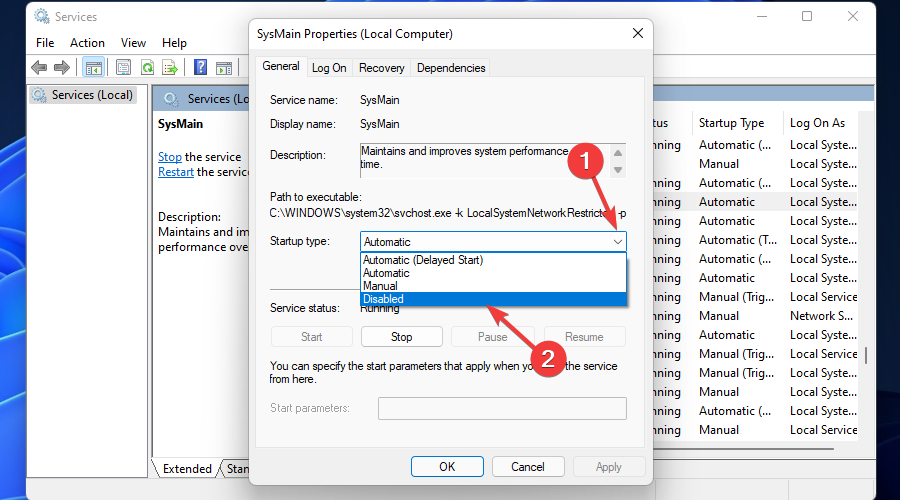
Task: Click the Manual cell beside Network S...
Action: click(x=719, y=316)
